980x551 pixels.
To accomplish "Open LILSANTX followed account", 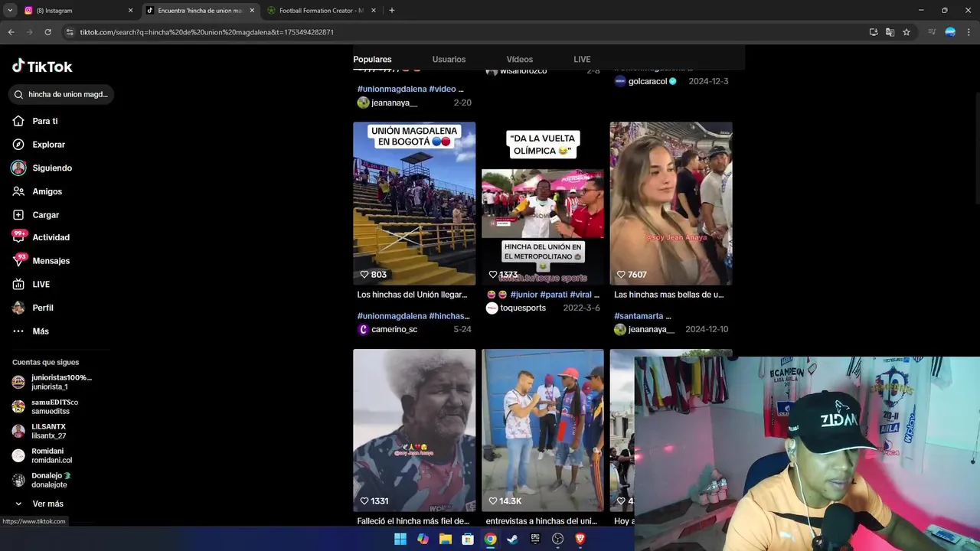I will 40,431.
